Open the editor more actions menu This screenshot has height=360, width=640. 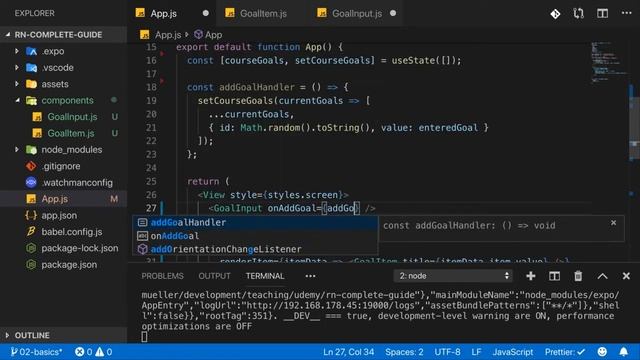click(627, 13)
